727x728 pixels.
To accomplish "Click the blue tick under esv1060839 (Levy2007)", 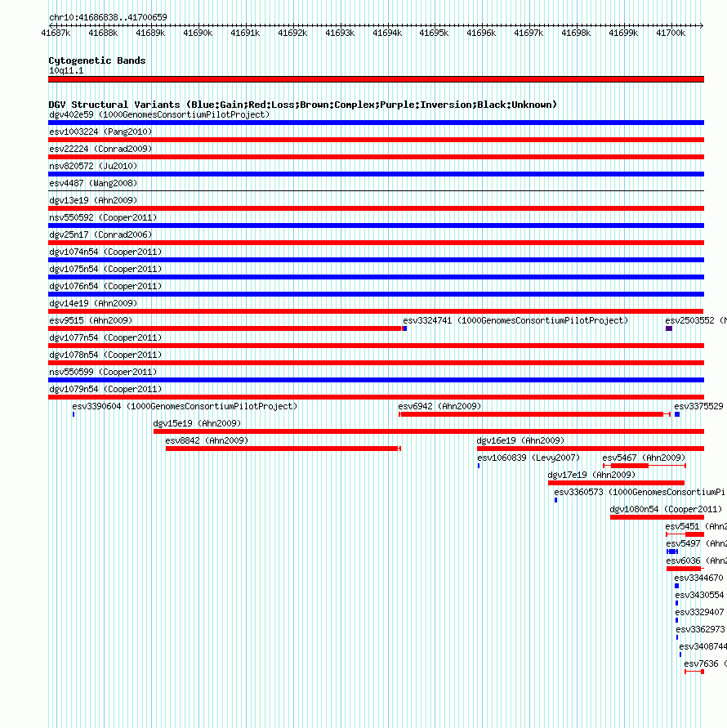I will coord(479,467).
